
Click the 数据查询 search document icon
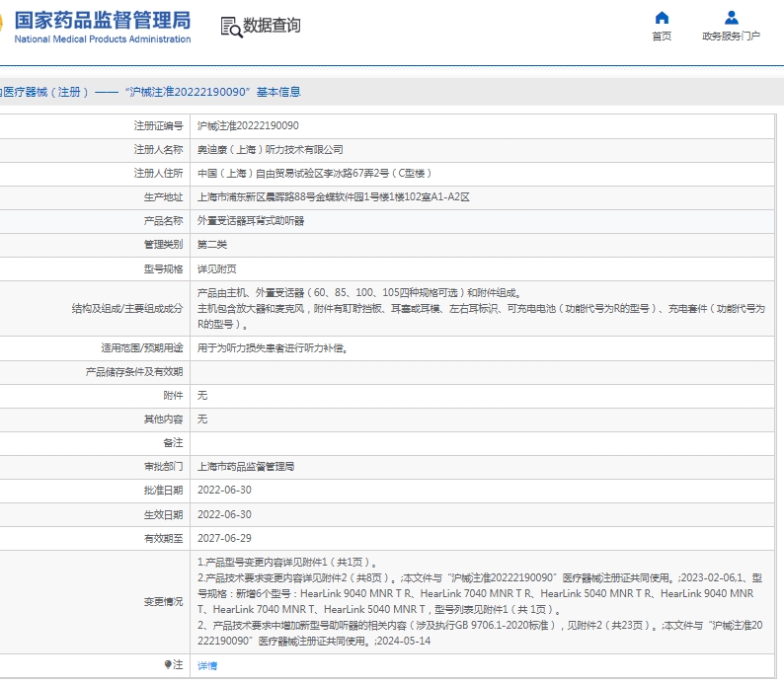click(x=231, y=27)
